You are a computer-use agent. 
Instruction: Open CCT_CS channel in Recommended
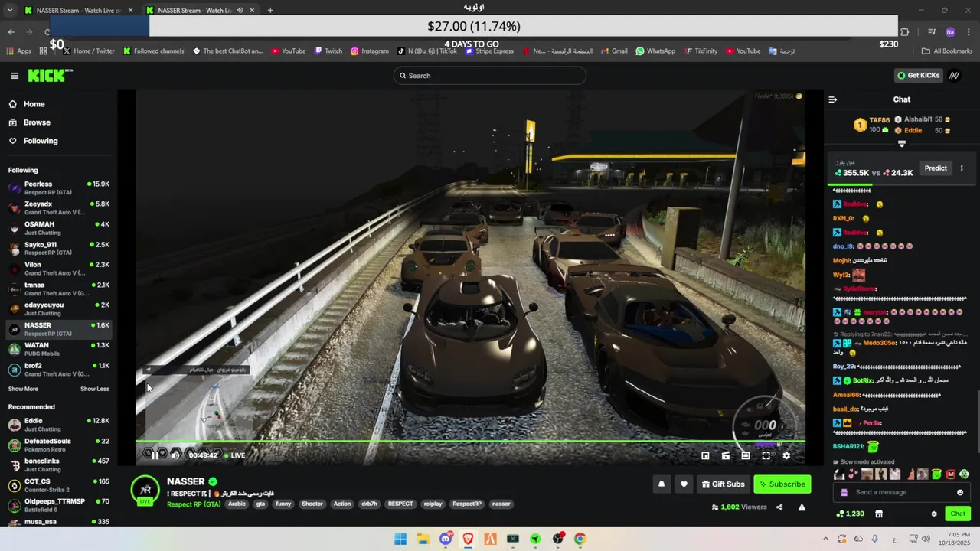59,485
